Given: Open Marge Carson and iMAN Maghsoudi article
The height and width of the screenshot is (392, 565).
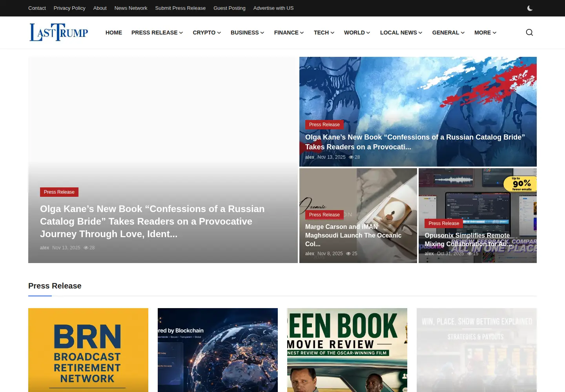Looking at the screenshot, I should (353, 235).
